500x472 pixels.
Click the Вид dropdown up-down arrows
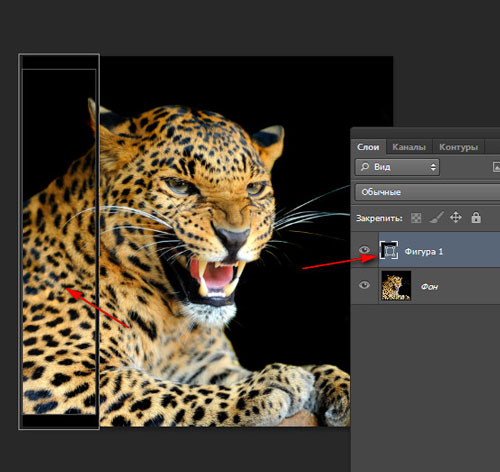coord(433,167)
